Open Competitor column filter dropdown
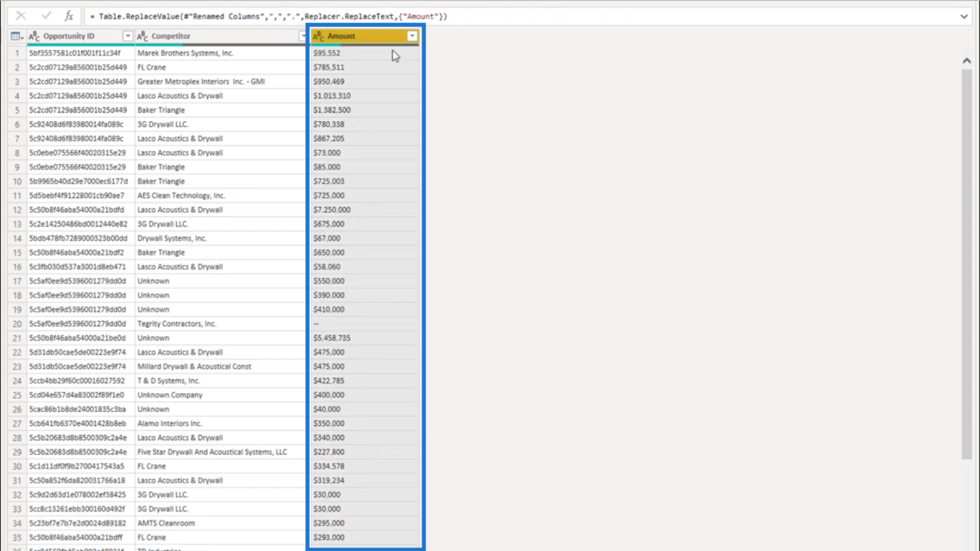This screenshot has width=980, height=551. pos(302,36)
